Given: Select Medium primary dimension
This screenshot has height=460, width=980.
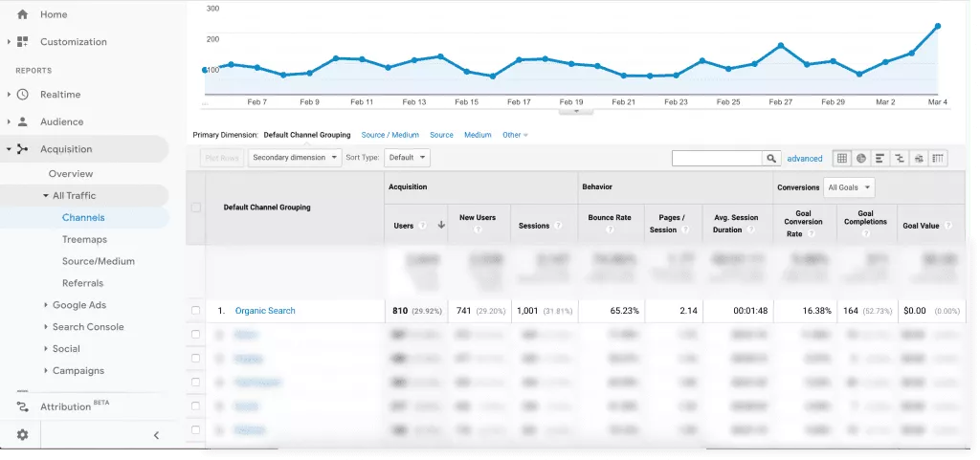Looking at the screenshot, I should click(x=478, y=135).
